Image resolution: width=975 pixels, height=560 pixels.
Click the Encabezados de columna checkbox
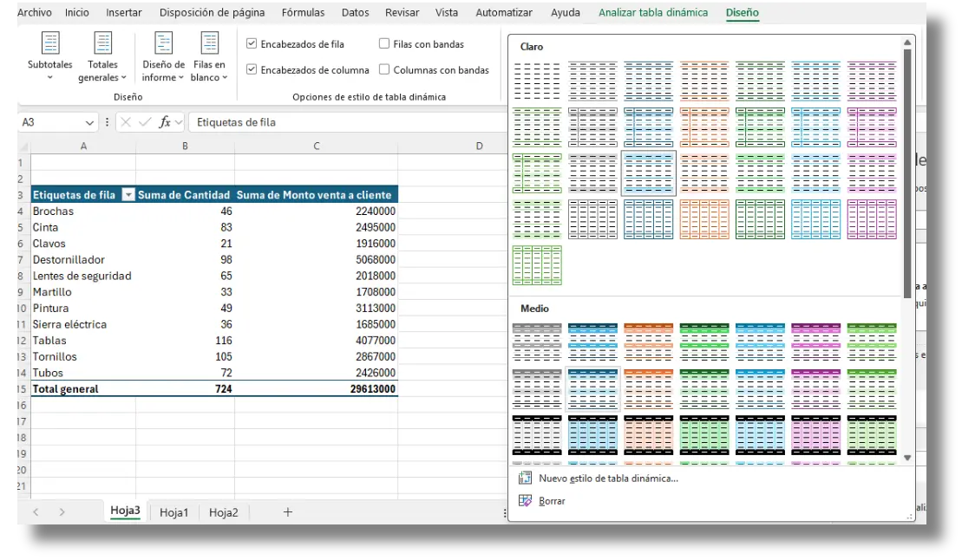point(252,69)
